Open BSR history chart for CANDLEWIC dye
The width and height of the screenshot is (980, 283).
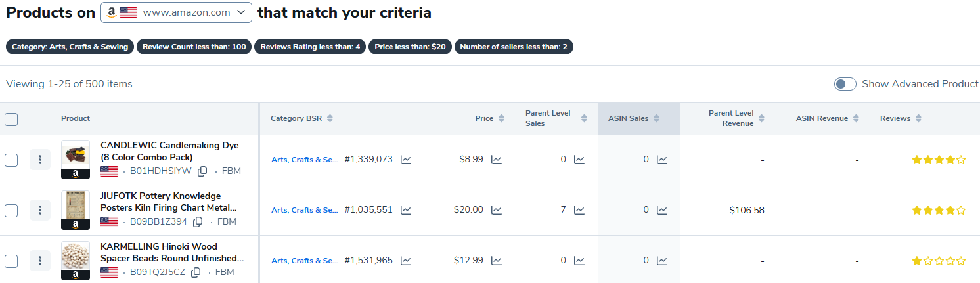(x=406, y=160)
